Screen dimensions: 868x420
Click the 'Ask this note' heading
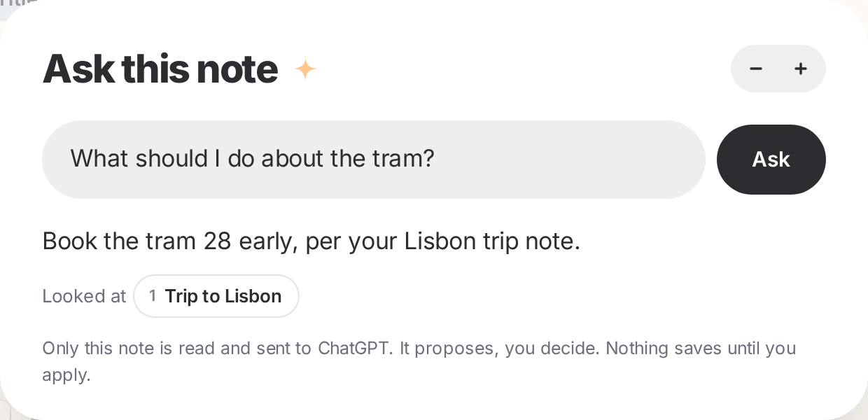(x=160, y=69)
